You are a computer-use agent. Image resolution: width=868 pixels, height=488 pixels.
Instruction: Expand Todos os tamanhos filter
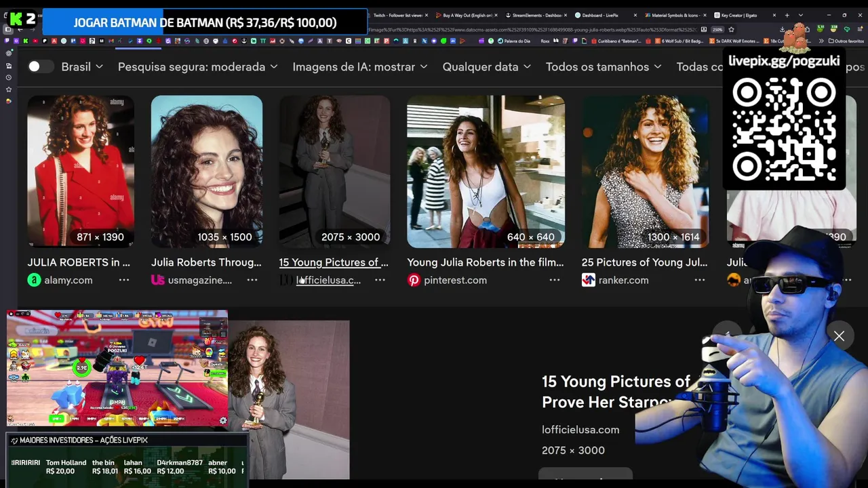[604, 66]
